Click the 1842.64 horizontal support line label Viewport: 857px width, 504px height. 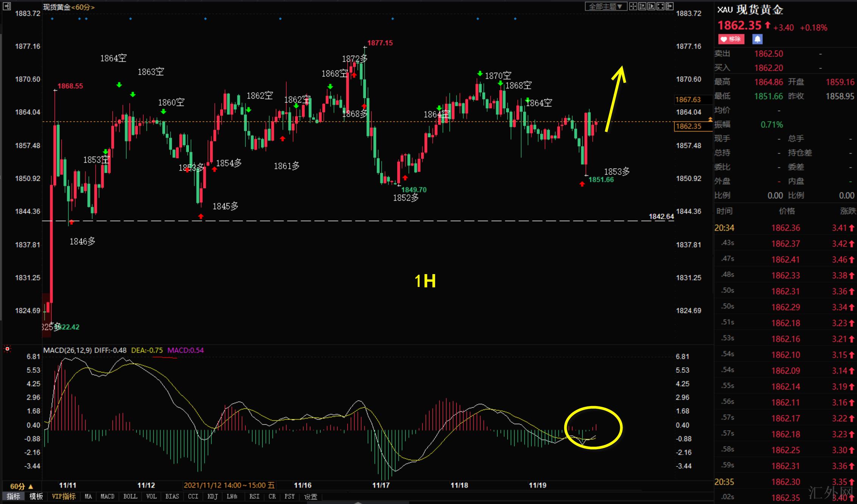(x=661, y=216)
